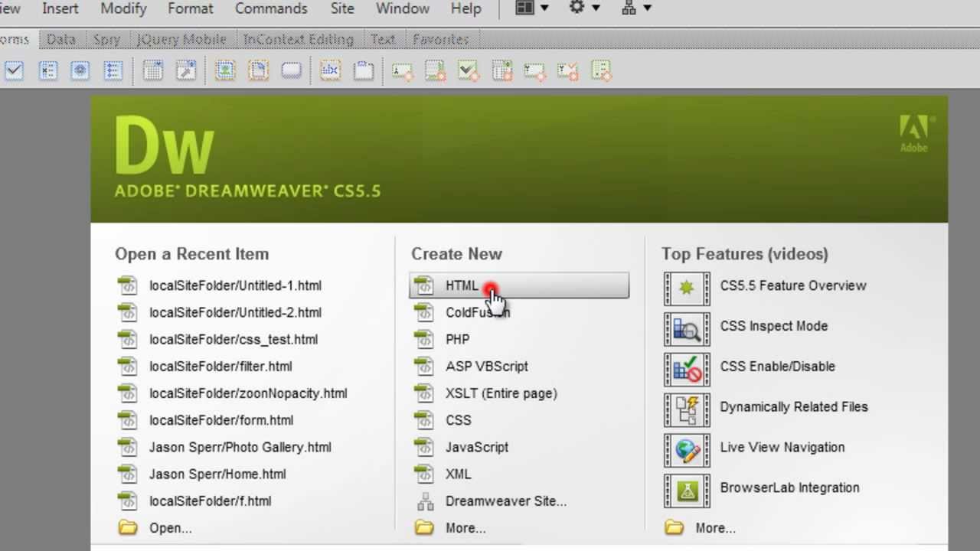
Task: Watch Dynamically Related Files video
Action: (794, 407)
